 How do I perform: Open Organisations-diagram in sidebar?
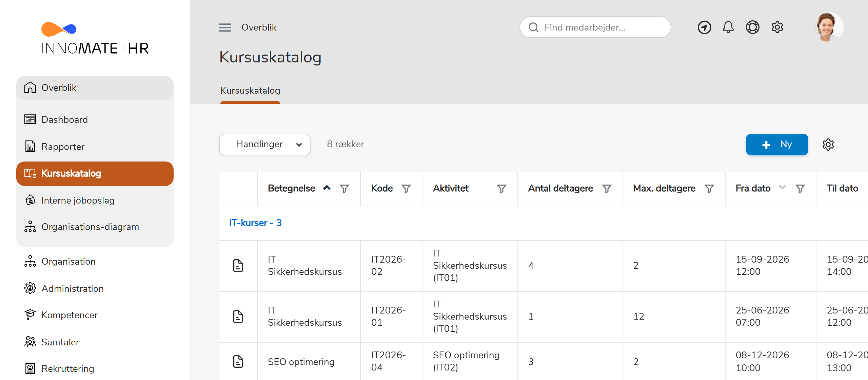(95, 227)
